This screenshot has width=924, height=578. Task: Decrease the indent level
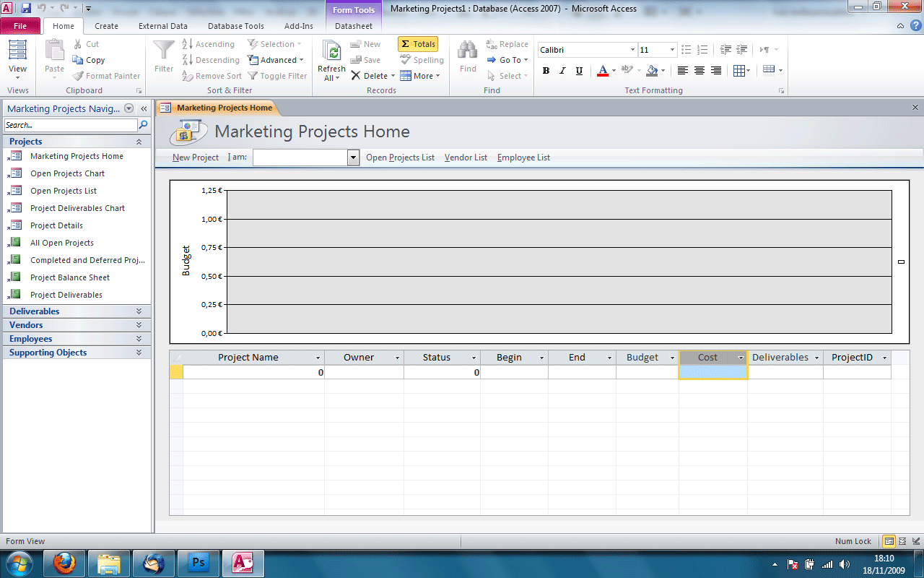point(725,50)
